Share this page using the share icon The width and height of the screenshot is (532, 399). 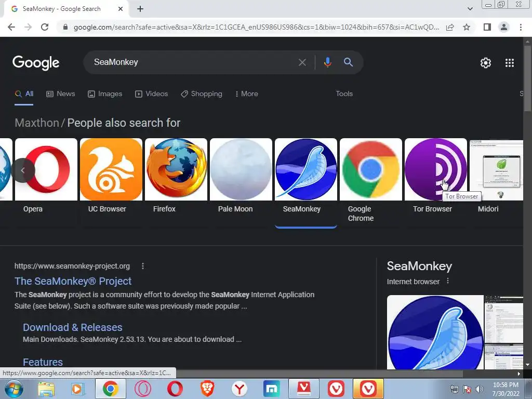(450, 27)
